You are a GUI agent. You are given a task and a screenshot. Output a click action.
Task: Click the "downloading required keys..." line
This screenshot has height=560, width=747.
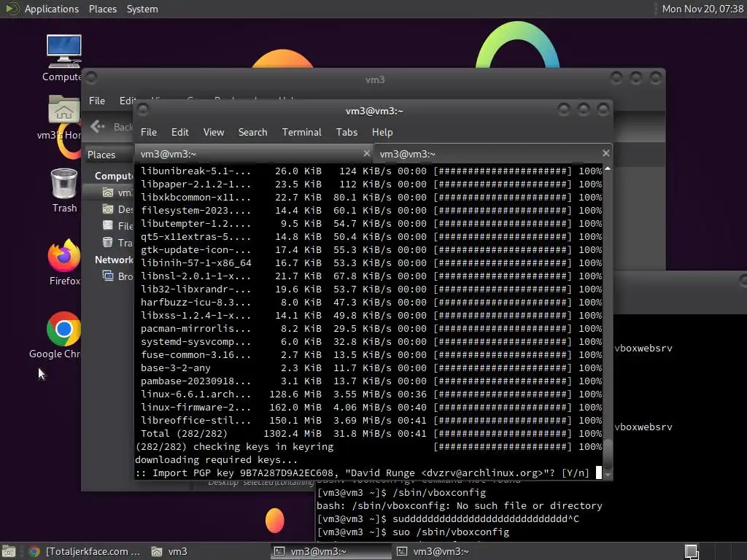coord(216,460)
